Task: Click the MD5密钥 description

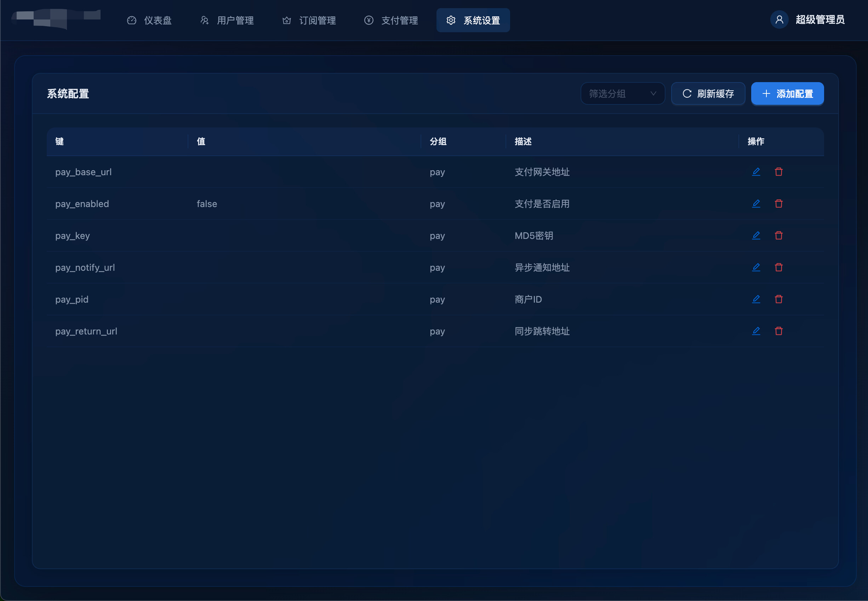Action: click(x=533, y=236)
